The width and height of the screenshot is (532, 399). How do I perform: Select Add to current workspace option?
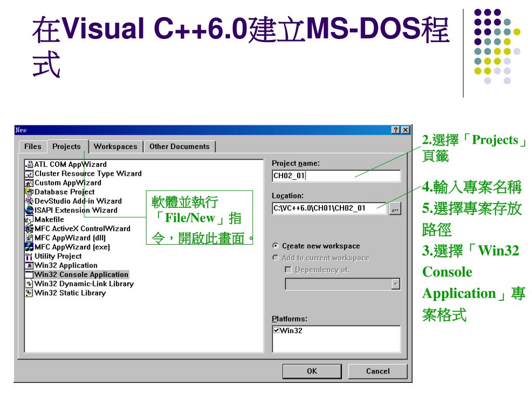click(x=275, y=258)
